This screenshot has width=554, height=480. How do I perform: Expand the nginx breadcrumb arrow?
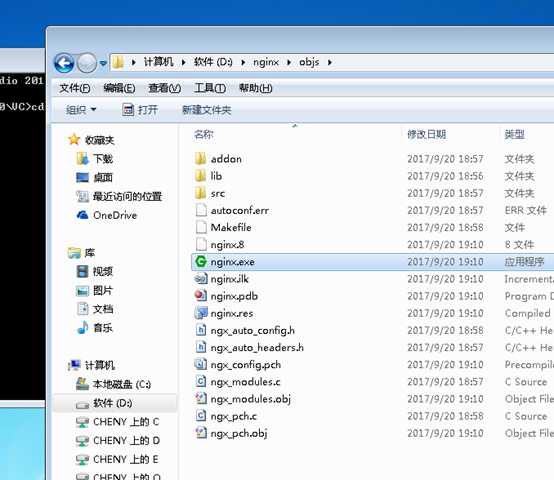coord(289,63)
